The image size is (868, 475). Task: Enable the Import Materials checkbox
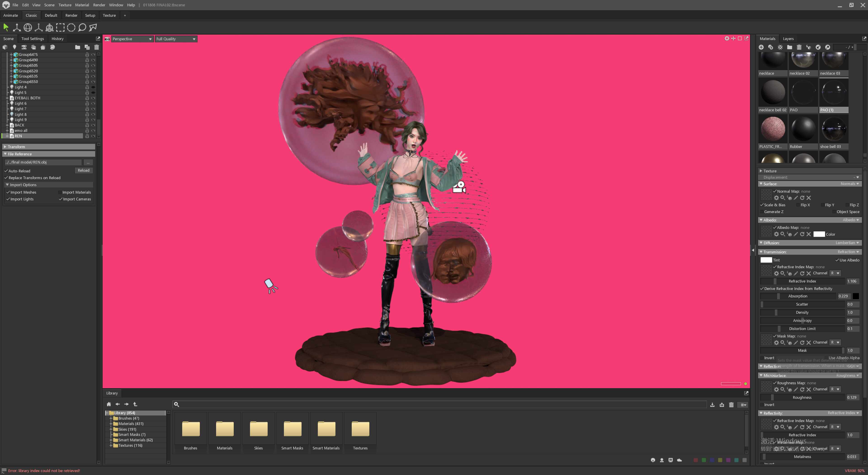pyautogui.click(x=60, y=192)
